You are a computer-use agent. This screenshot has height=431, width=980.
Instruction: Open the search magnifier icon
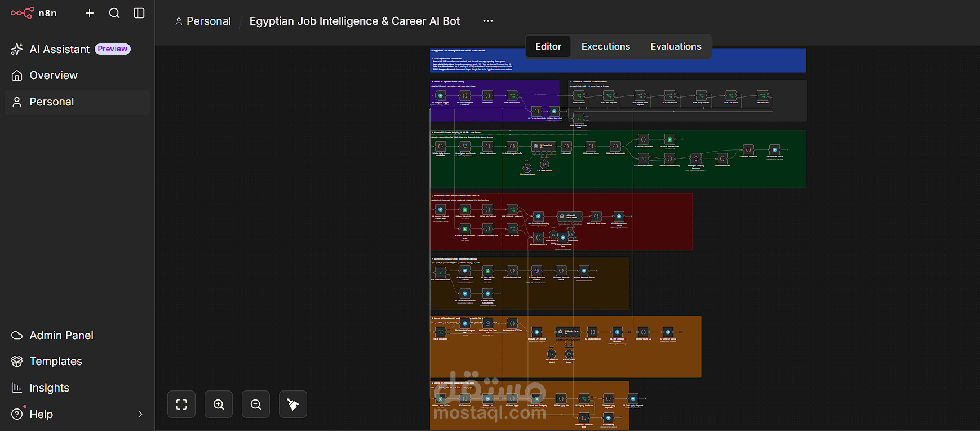pyautogui.click(x=114, y=13)
